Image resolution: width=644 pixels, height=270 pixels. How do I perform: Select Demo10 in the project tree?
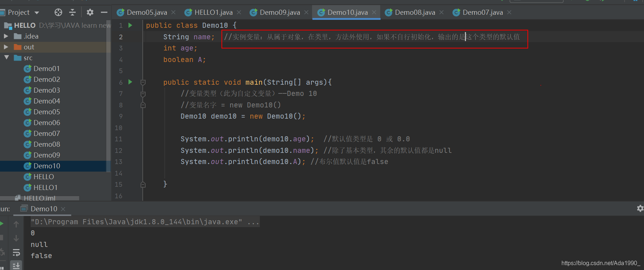click(46, 166)
